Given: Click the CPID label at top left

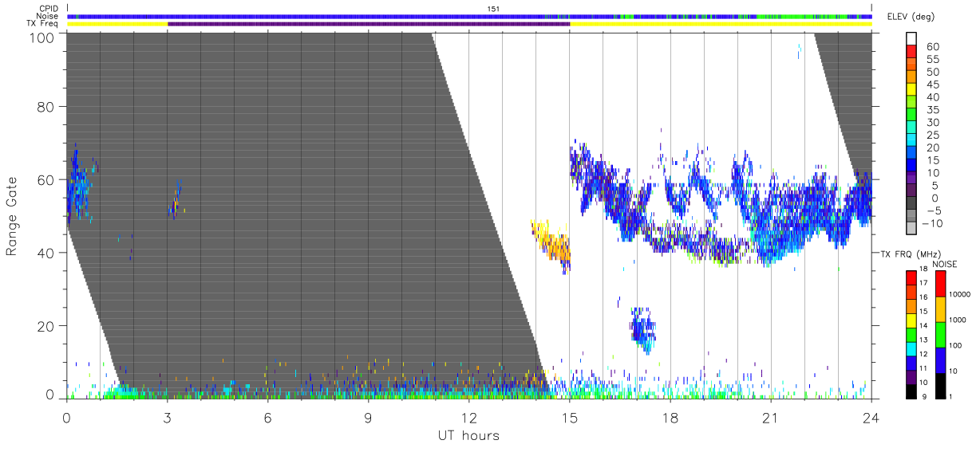Looking at the screenshot, I should tap(50, 9).
